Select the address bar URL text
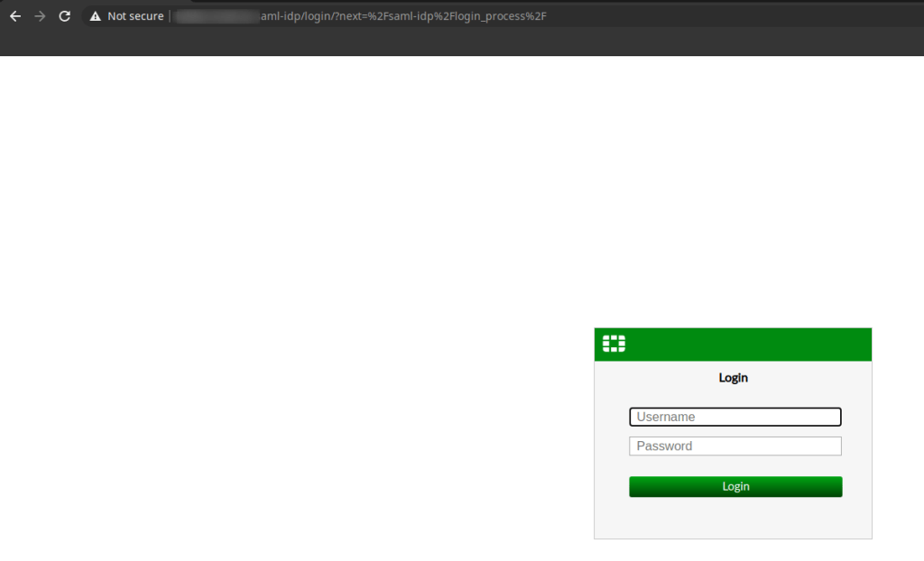 click(361, 16)
